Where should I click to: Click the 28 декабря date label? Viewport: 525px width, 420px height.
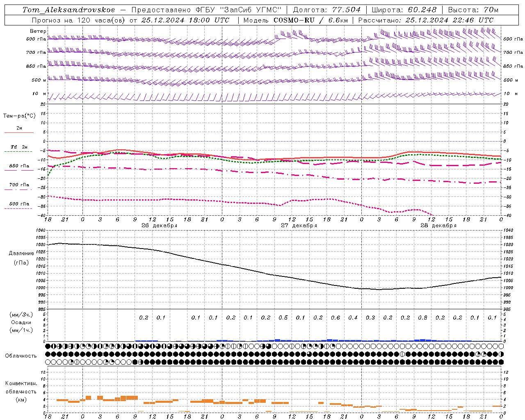438,225
